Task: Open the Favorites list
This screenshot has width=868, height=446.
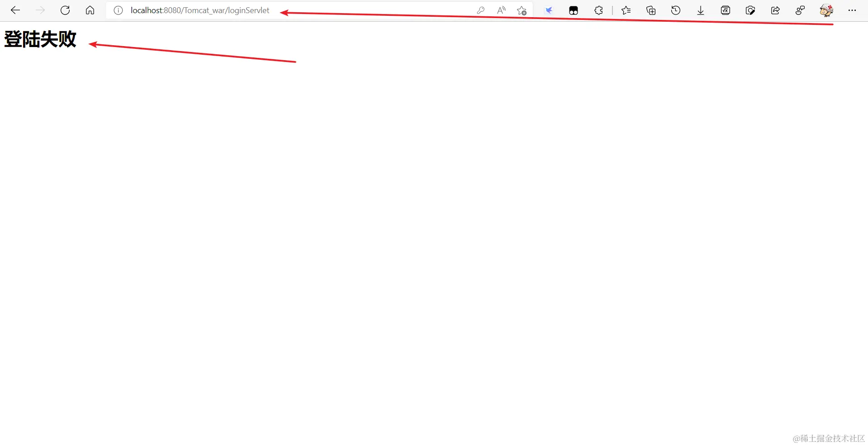Action: (x=626, y=10)
